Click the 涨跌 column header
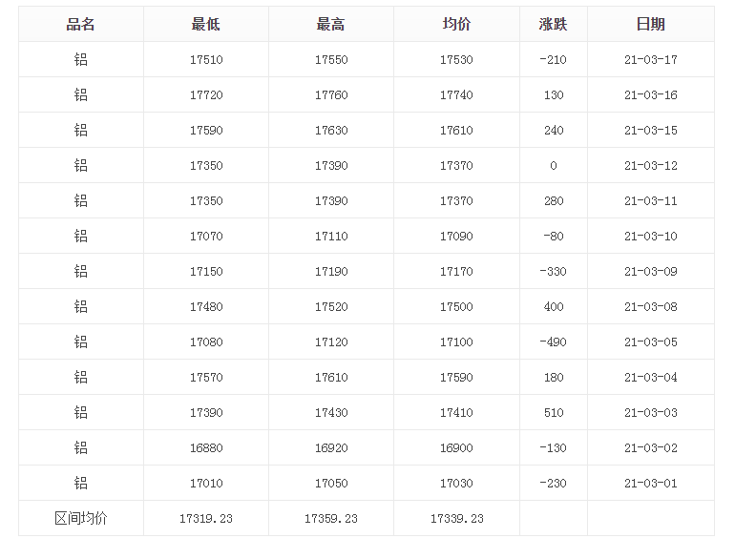The image size is (756, 559). click(x=553, y=24)
